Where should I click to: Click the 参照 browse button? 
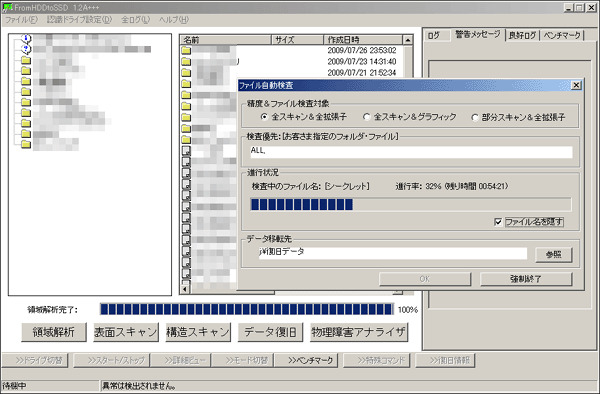pyautogui.click(x=554, y=254)
